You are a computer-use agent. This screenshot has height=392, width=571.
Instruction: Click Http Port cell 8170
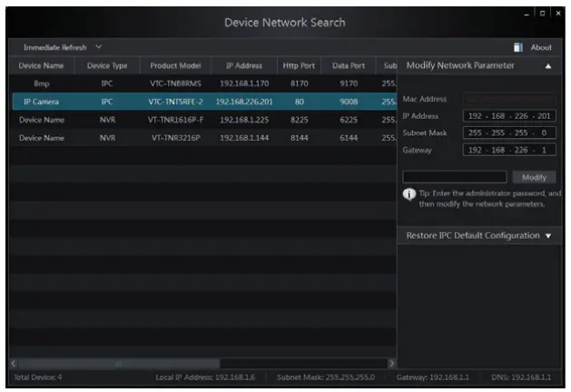point(300,83)
